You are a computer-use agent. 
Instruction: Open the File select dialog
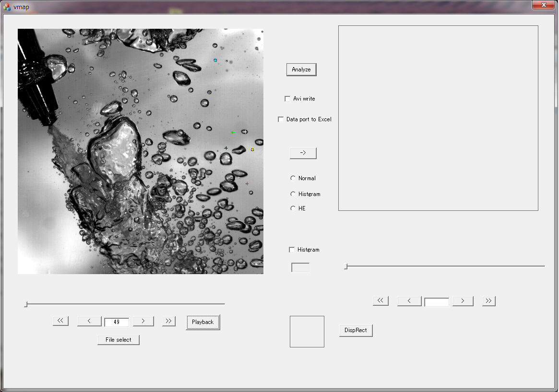click(x=118, y=340)
